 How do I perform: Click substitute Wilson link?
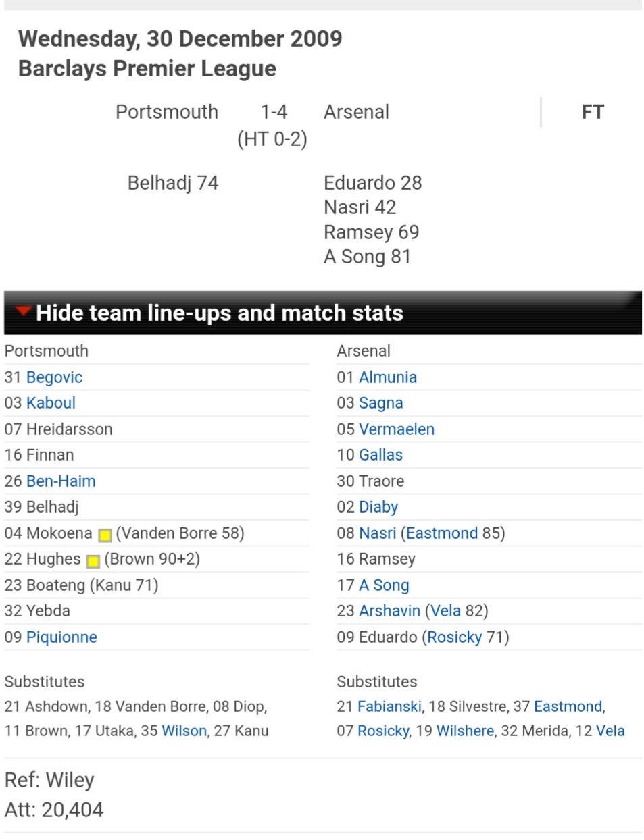(184, 731)
